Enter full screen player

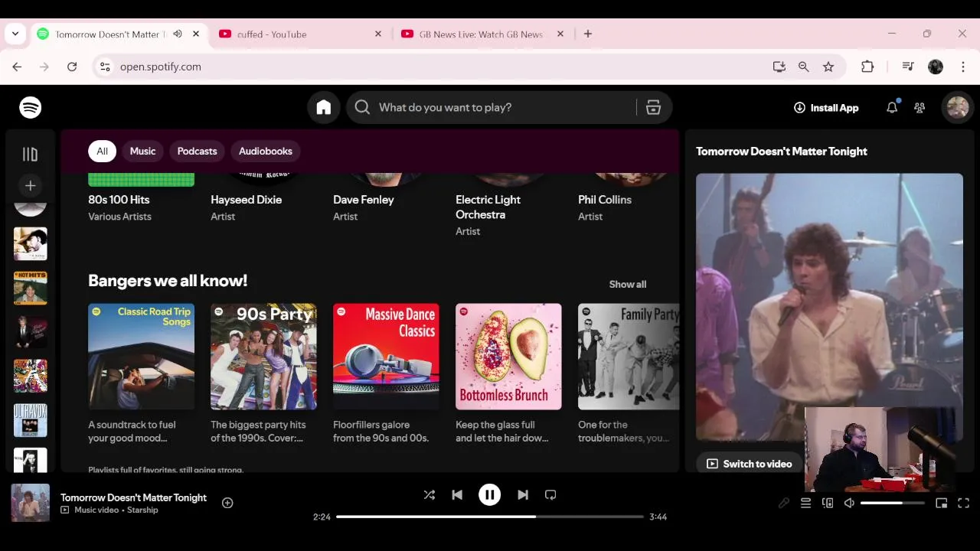[x=963, y=503]
